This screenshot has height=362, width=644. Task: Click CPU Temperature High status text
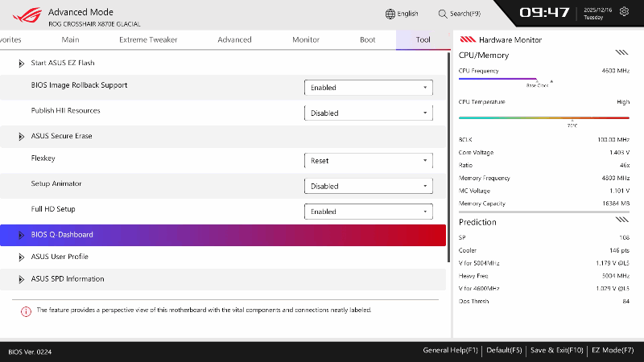pos(623,102)
